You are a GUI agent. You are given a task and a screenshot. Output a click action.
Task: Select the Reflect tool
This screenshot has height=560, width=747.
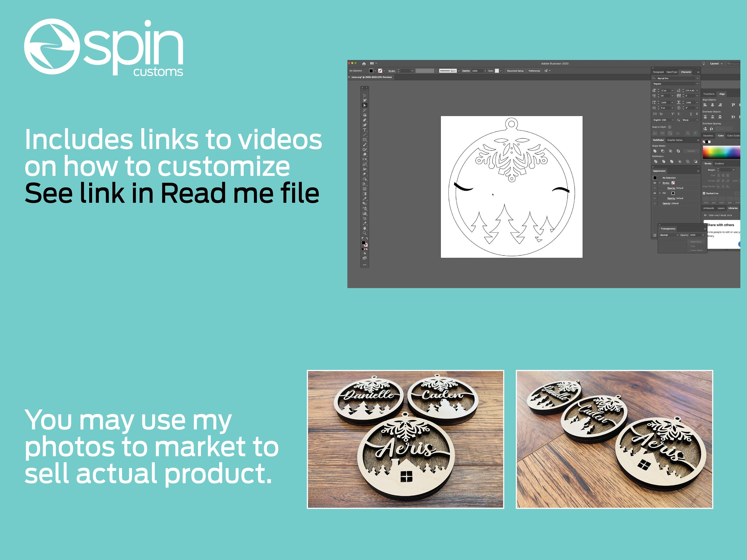pyautogui.click(x=365, y=159)
